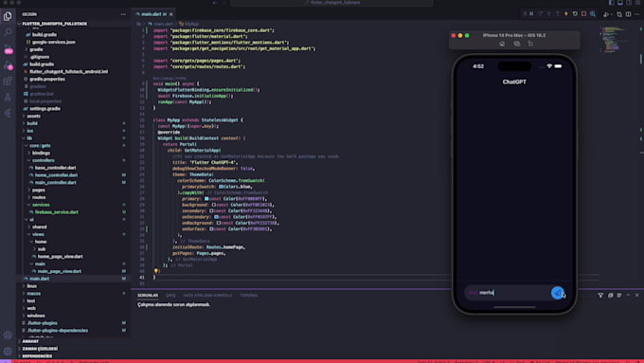Split the editor to the right
644x363 pixels.
[629, 14]
